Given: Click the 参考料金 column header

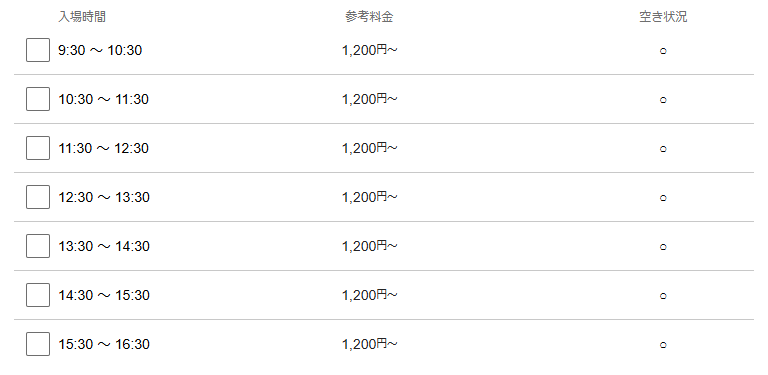Looking at the screenshot, I should [x=369, y=17].
